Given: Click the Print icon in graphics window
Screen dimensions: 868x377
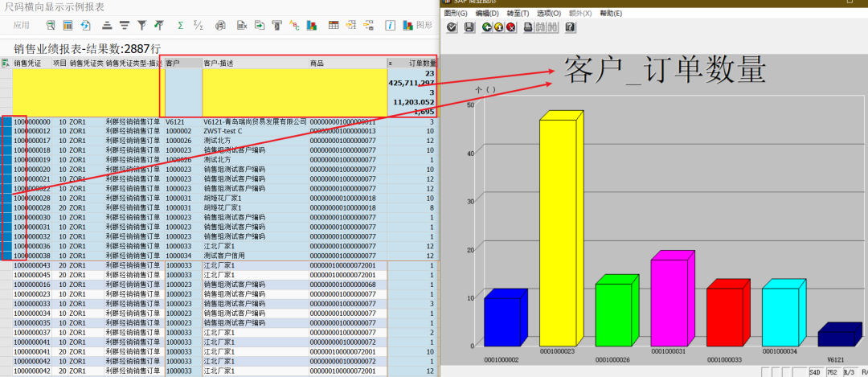Looking at the screenshot, I should [x=528, y=27].
